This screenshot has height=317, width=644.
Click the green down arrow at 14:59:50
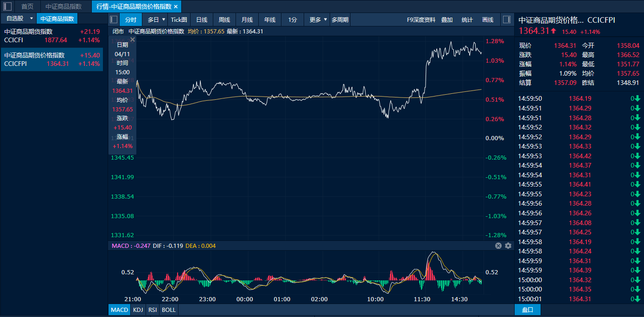pos(638,98)
